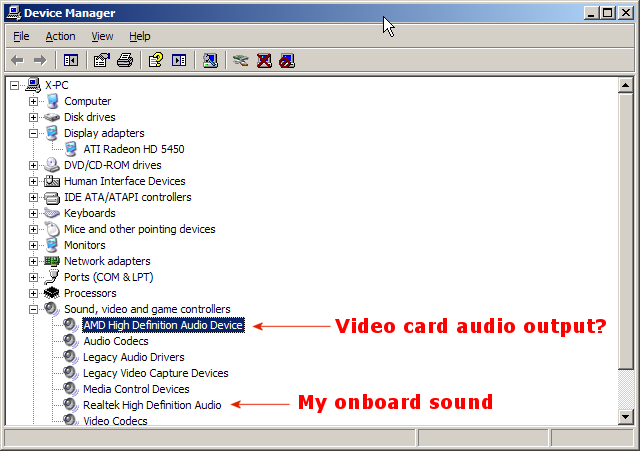Open the View menu
Viewport: 640px width, 451px height.
point(102,36)
